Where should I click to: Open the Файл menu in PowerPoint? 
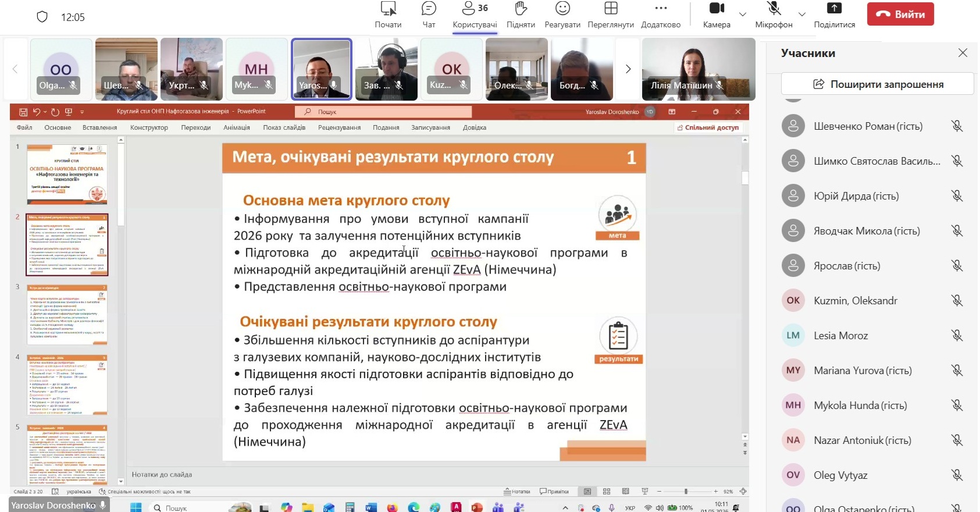point(24,127)
